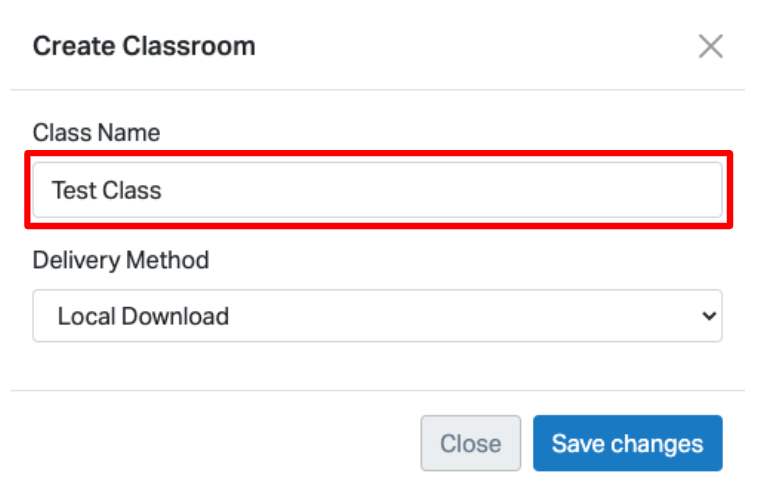
Task: Click the Class Name label
Action: pyautogui.click(x=96, y=132)
